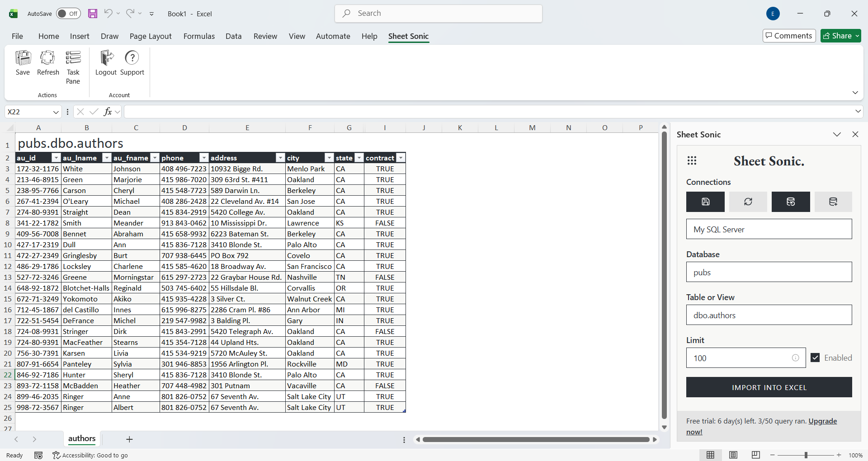Click the Database field showing pubs

769,272
